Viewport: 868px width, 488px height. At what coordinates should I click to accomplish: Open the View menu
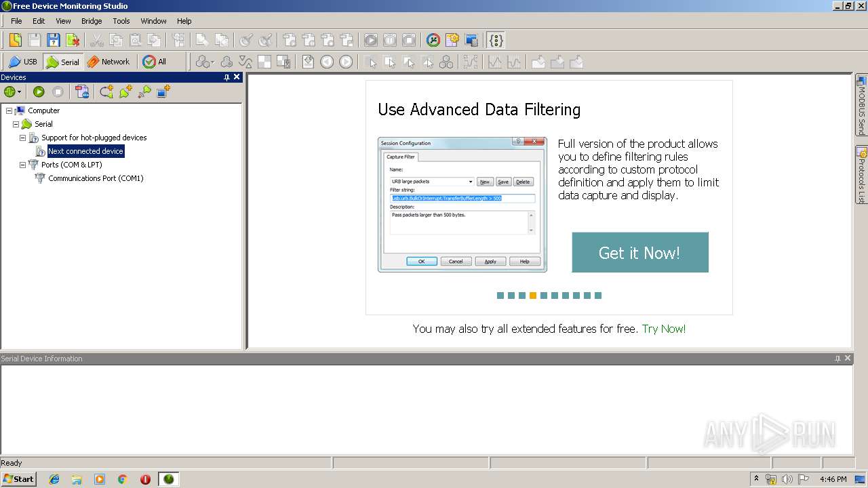tap(63, 21)
